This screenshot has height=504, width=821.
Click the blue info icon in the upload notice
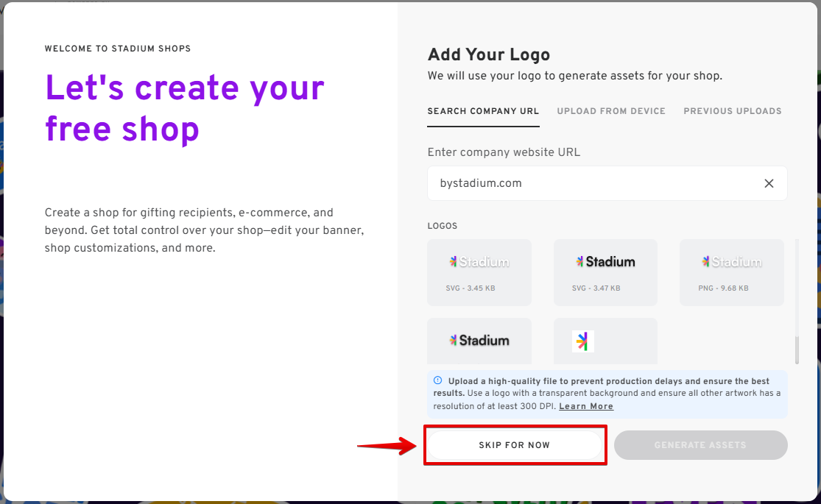point(437,381)
